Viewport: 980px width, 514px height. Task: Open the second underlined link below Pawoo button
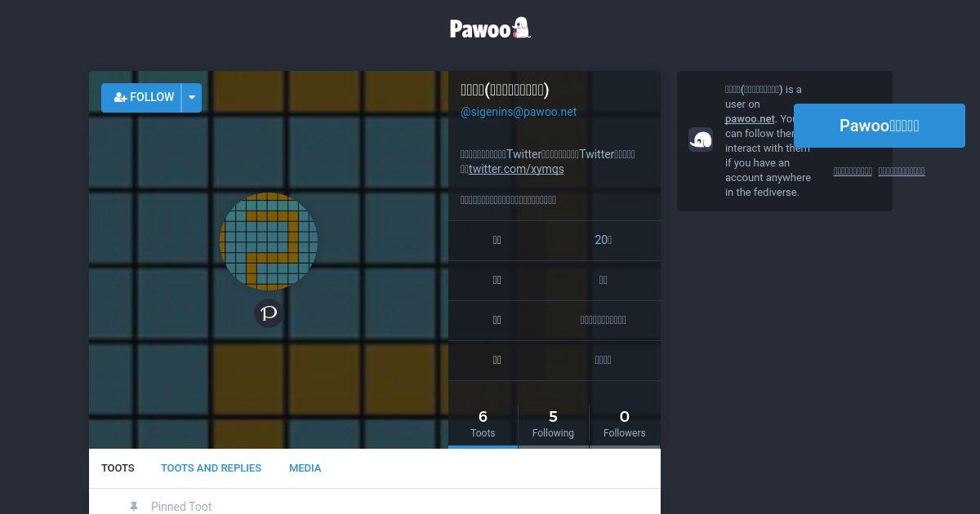click(902, 171)
